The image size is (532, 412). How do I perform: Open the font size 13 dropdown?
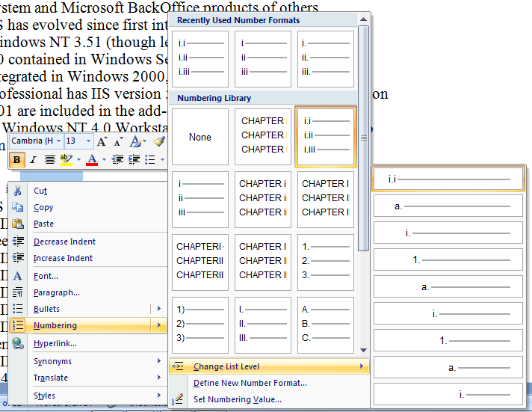click(89, 141)
